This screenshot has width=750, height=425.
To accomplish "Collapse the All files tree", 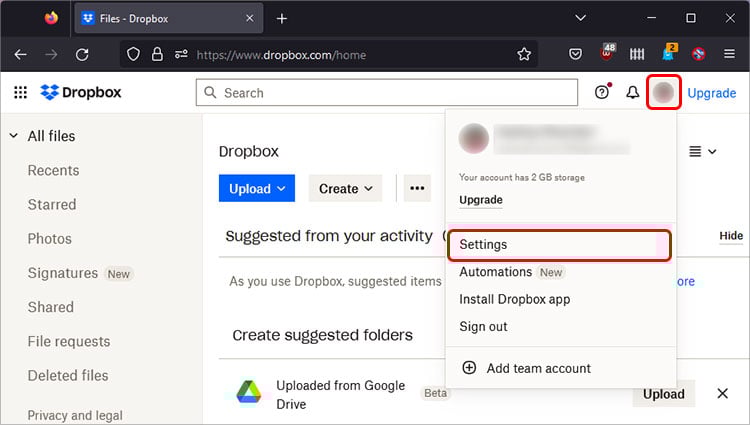I will click(14, 136).
